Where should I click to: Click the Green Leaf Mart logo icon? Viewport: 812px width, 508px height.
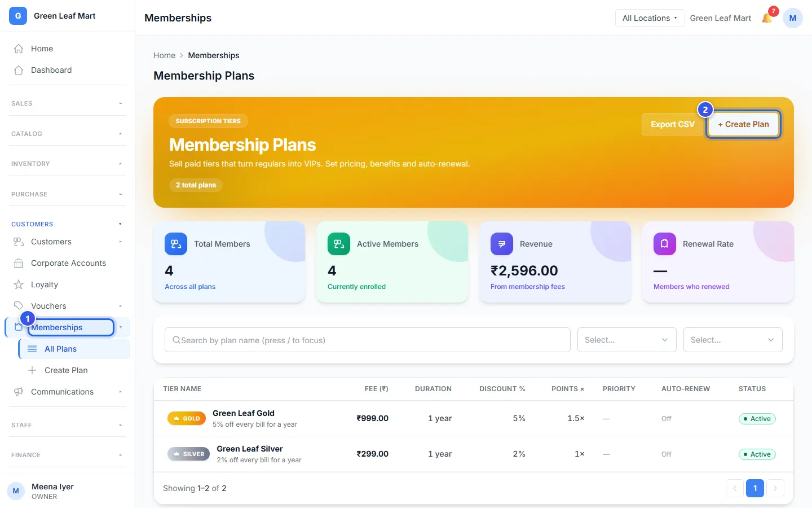[x=18, y=16]
